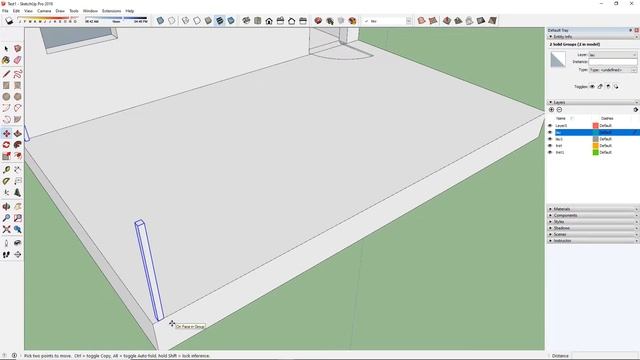This screenshot has width=640, height=360.
Task: Expand the Materials panel
Action: (x=551, y=209)
